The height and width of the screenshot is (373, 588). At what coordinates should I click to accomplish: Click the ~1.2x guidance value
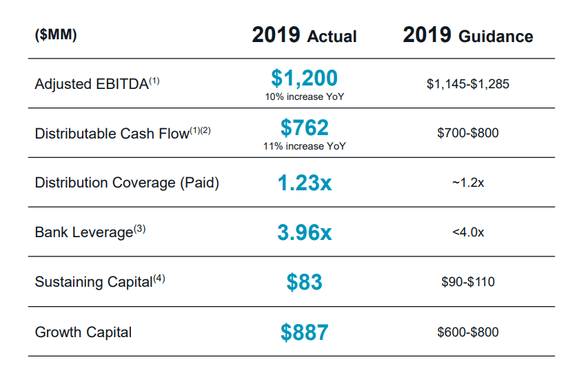(x=467, y=183)
